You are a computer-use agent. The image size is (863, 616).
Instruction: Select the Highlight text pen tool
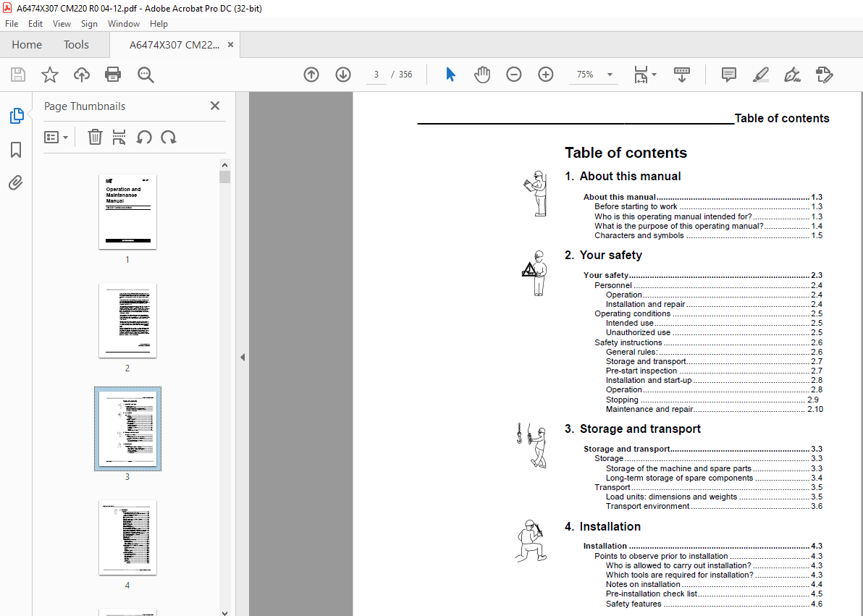(761, 75)
